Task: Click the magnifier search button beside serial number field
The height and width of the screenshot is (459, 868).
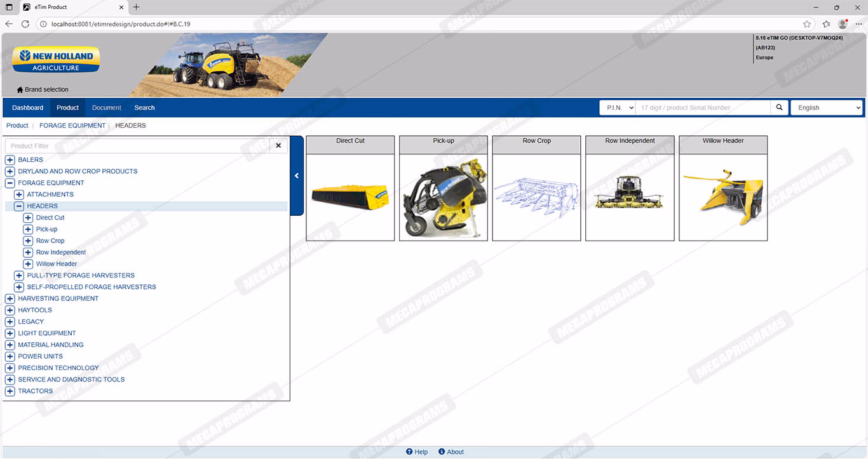Action: 779,108
